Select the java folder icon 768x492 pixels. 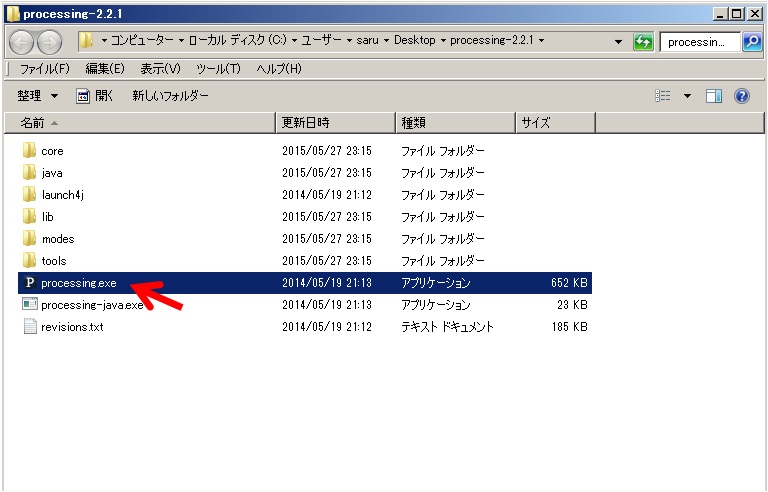click(29, 172)
